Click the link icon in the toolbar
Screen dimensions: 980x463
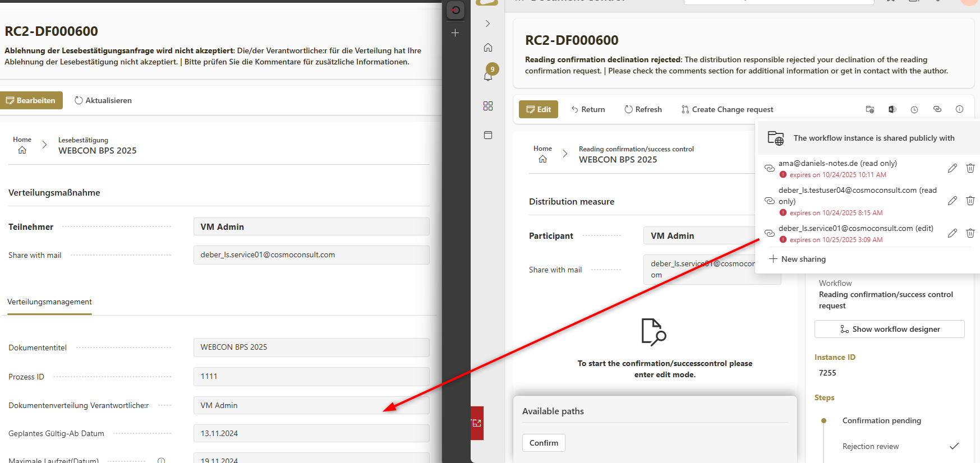[x=937, y=109]
